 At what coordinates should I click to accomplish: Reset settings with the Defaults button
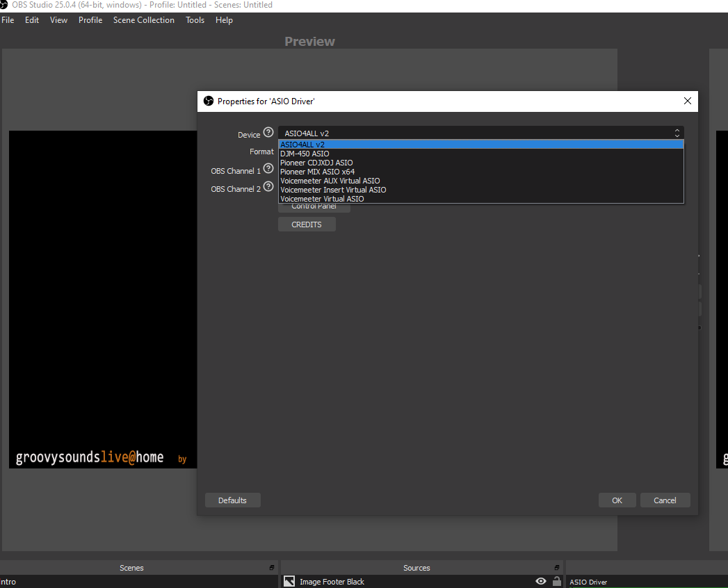point(232,500)
